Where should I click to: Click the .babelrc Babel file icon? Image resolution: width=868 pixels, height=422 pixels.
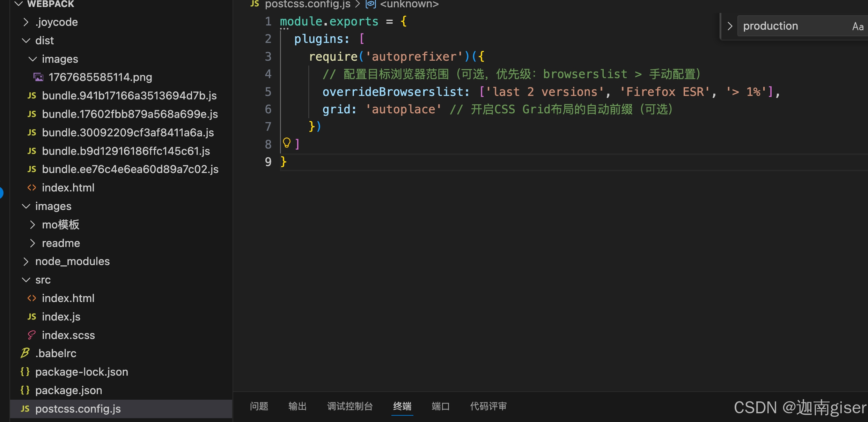[25, 353]
